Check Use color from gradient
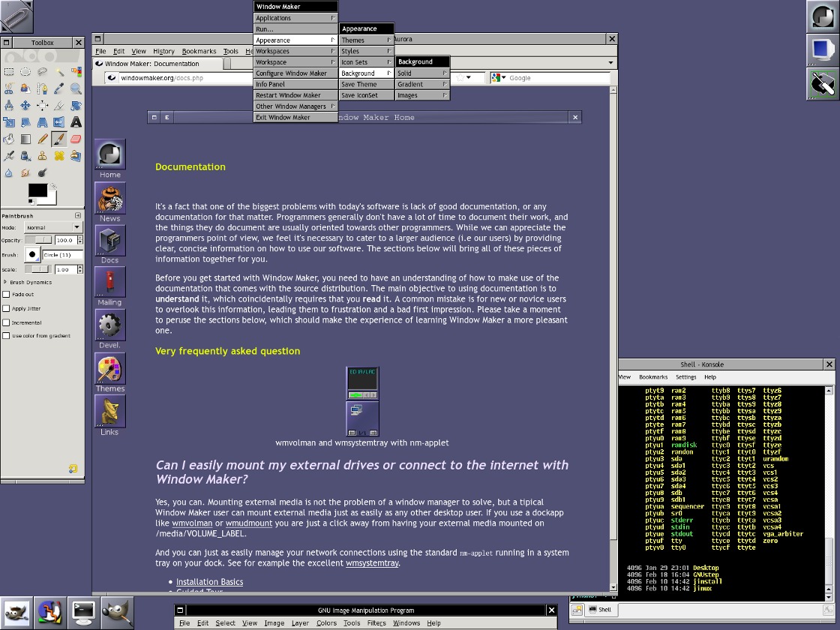Screen dimensions: 840x630 [7, 336]
